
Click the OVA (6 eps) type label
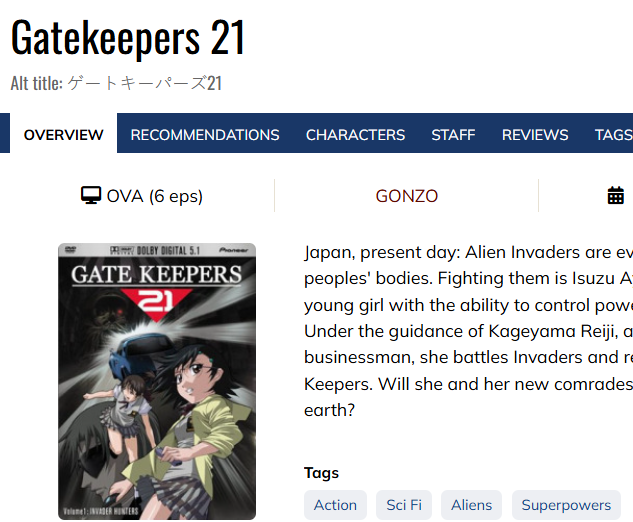coord(155,196)
